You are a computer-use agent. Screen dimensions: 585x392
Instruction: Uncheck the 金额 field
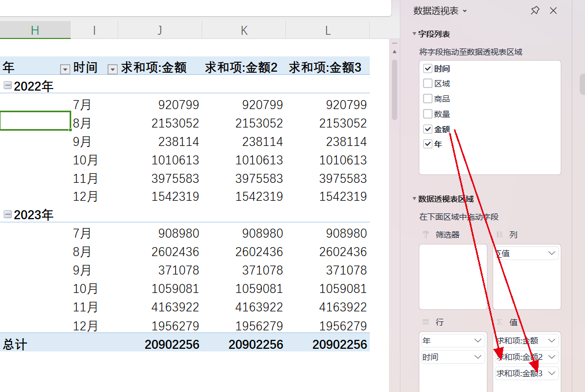pyautogui.click(x=427, y=129)
